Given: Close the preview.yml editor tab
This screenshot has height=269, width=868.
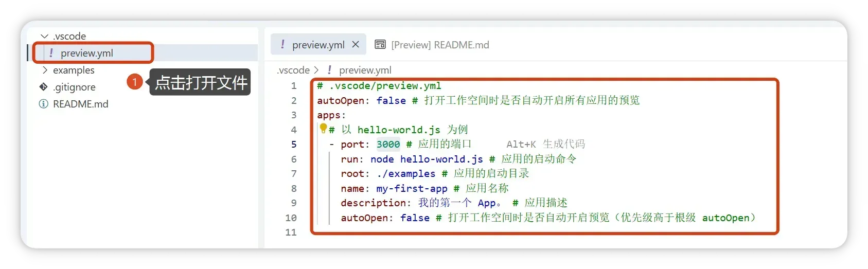Looking at the screenshot, I should 356,45.
